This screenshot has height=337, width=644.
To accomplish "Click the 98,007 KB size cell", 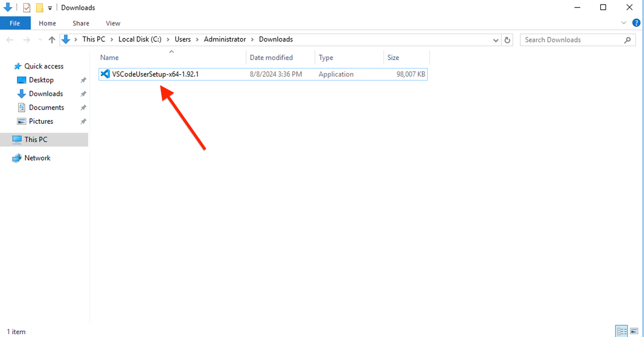I will click(411, 74).
